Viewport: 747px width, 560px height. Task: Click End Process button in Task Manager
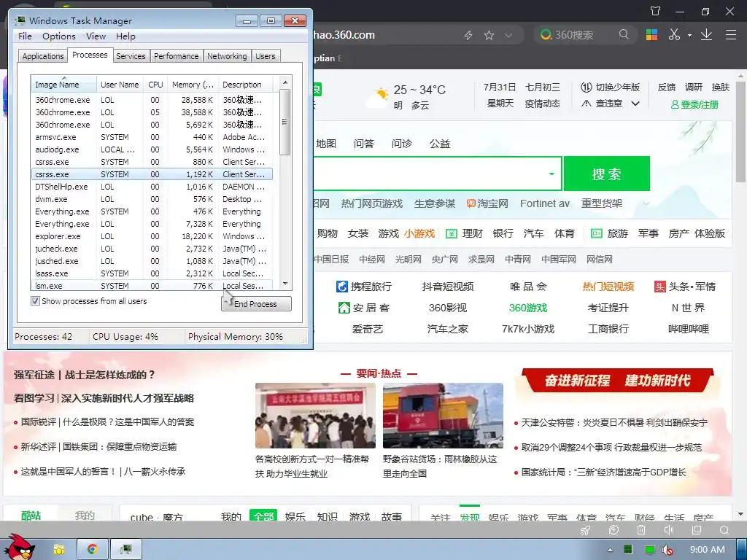[x=256, y=304]
